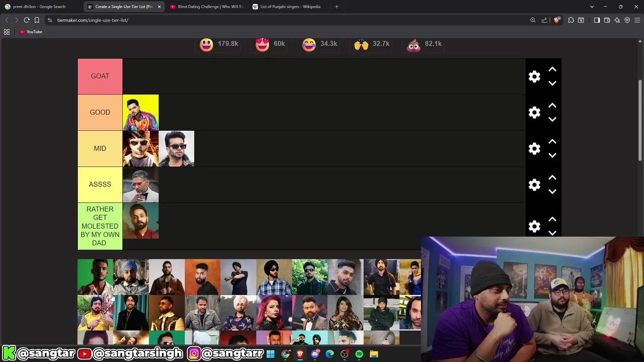Image resolution: width=644 pixels, height=362 pixels.
Task: Click the GOOD tier label
Action: point(100,112)
